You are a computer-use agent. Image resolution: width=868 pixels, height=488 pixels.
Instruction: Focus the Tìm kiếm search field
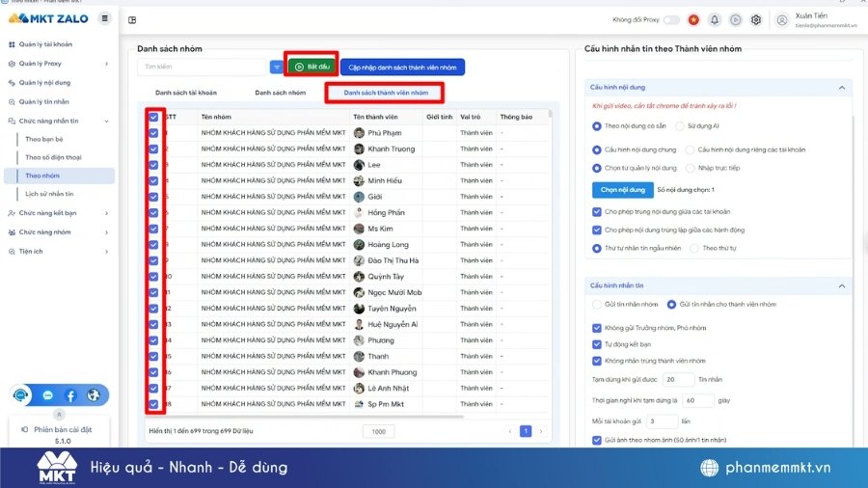pyautogui.click(x=202, y=67)
